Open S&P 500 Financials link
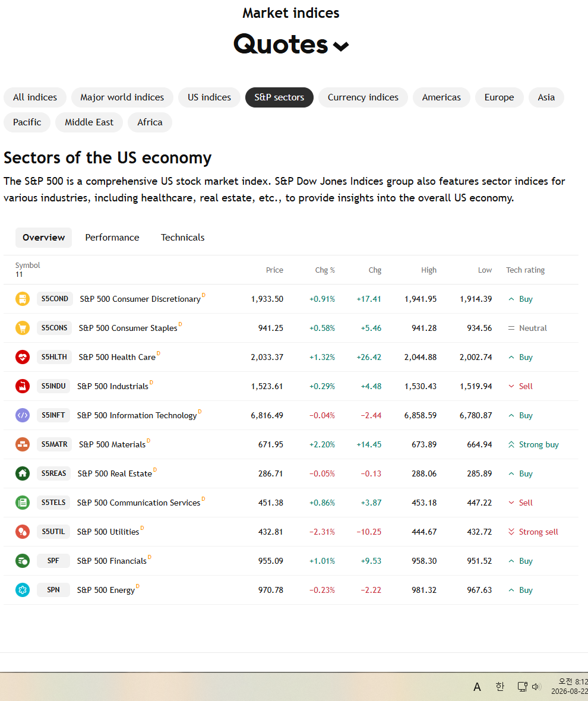This screenshot has height=701, width=588. 112,561
